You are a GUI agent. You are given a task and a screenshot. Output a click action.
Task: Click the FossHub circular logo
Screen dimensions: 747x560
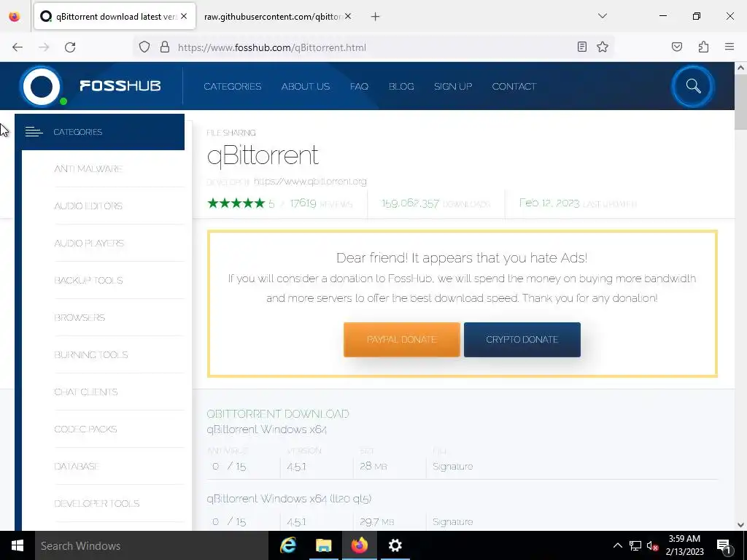pyautogui.click(x=42, y=86)
